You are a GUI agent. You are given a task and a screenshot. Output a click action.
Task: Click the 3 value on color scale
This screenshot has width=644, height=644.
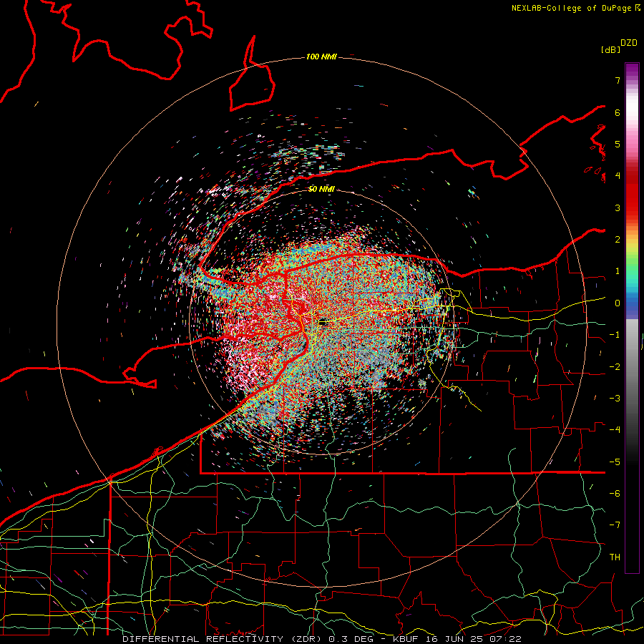click(x=618, y=208)
